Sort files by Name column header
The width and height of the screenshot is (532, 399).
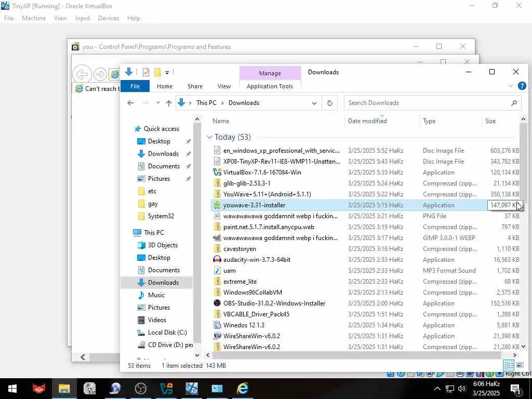220,121
